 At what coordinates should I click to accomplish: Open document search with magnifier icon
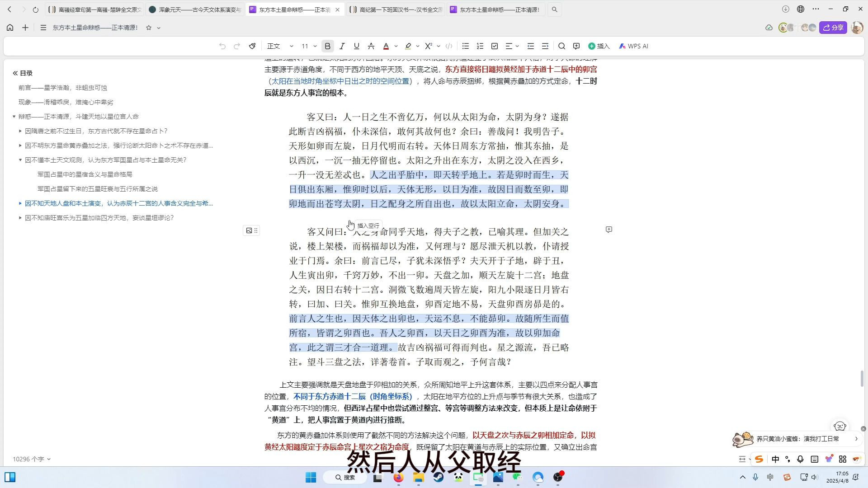[561, 46]
